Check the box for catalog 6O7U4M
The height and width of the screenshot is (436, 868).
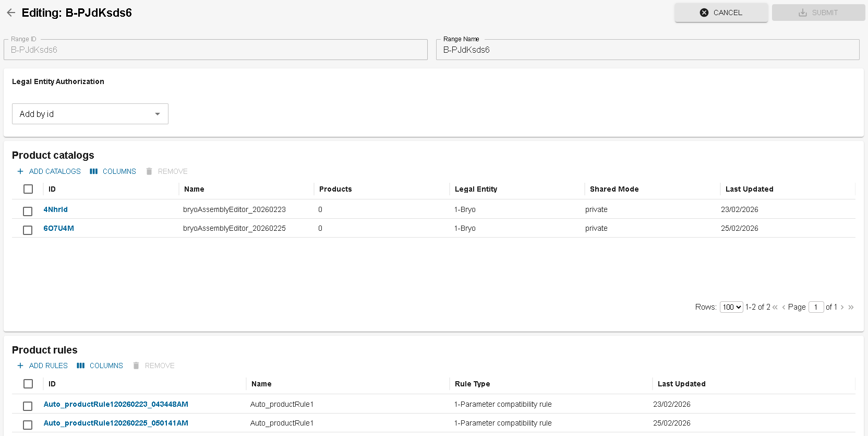[x=28, y=230]
